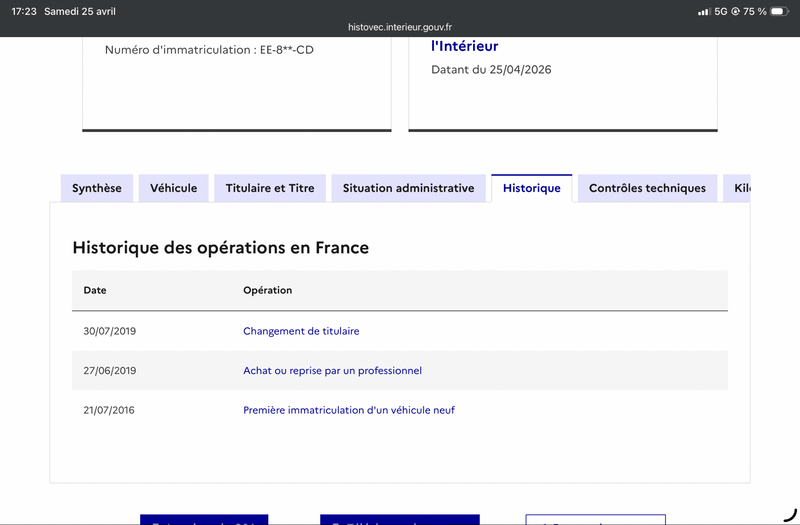Click the Datant du 25/04/2026 text
The height and width of the screenshot is (525, 800).
[491, 70]
